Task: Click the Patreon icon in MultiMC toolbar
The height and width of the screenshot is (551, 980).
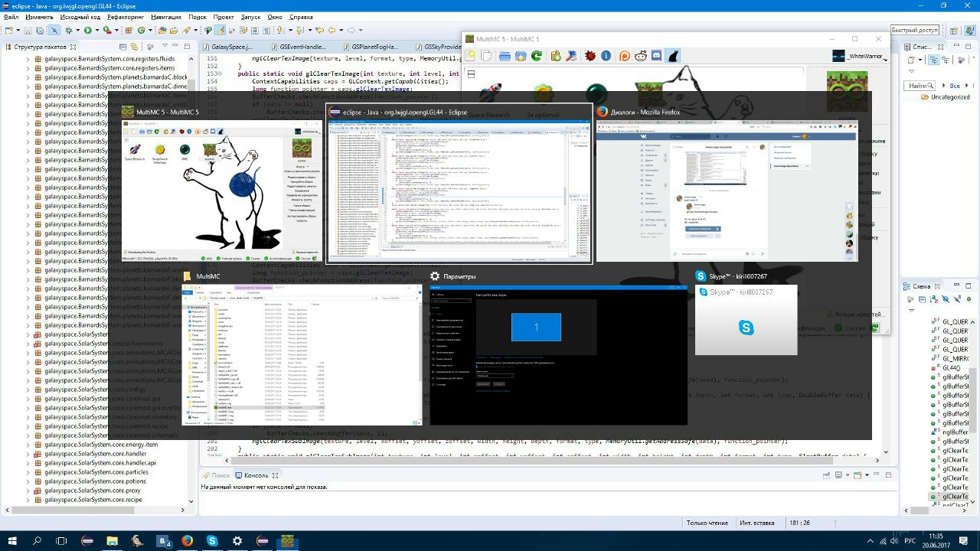Action: coord(625,55)
